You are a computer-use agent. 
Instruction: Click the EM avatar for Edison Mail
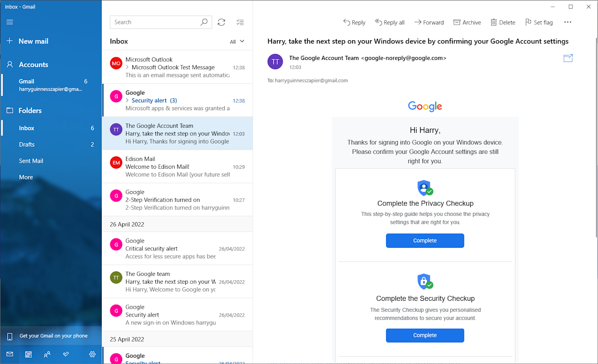coord(116,163)
